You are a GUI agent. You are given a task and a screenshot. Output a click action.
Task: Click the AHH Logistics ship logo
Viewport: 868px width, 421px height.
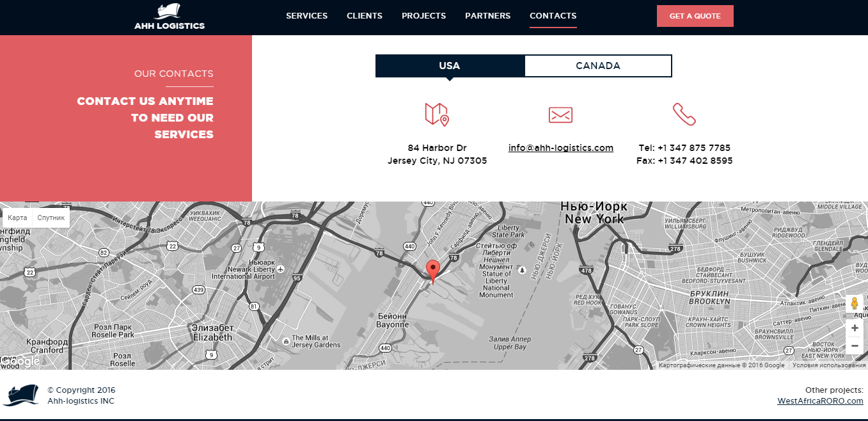tap(170, 17)
